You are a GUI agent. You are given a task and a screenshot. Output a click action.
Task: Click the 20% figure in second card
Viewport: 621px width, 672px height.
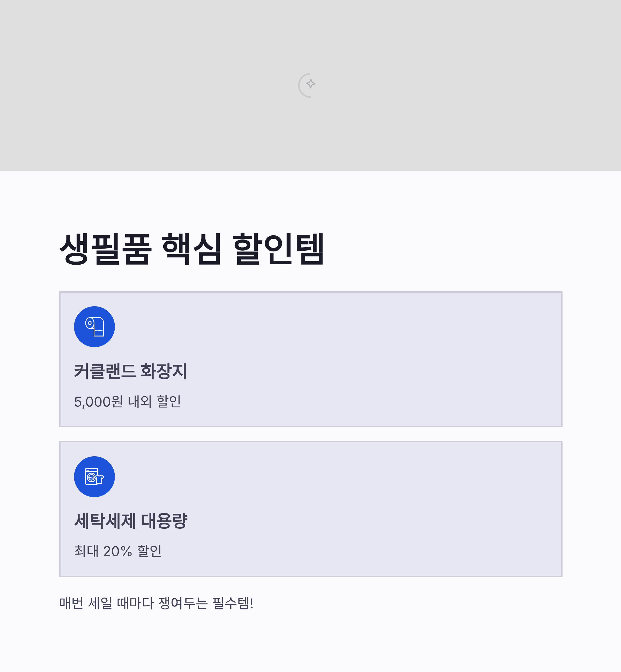pyautogui.click(x=118, y=551)
